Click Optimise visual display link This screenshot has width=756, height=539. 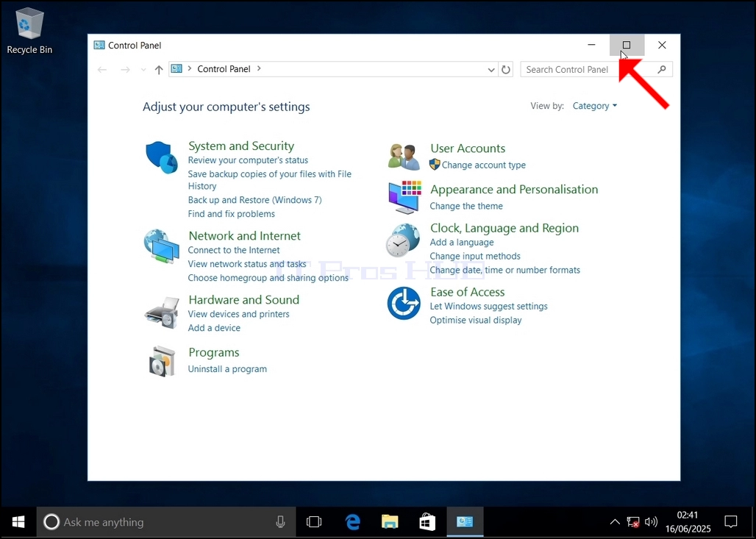pos(475,320)
